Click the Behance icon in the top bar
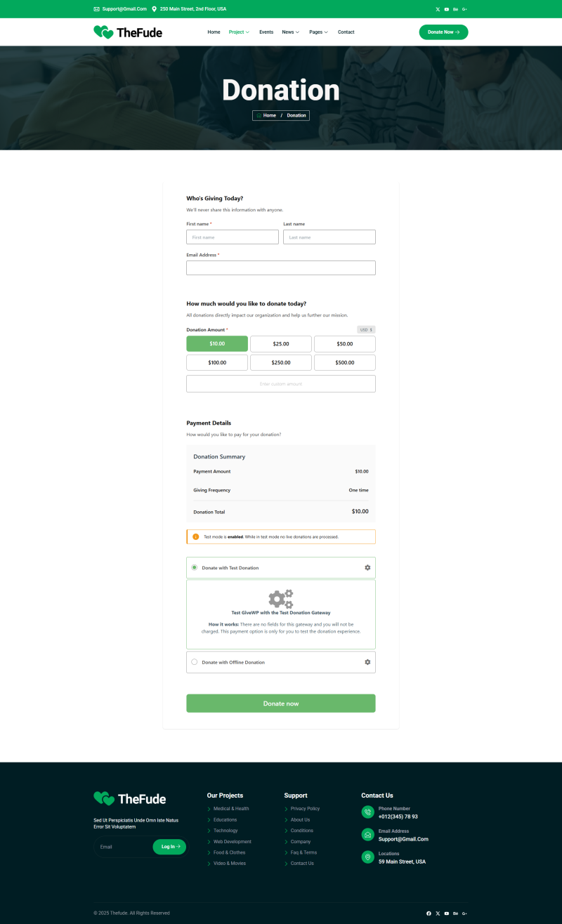Screen dimensions: 562x924 455,9
